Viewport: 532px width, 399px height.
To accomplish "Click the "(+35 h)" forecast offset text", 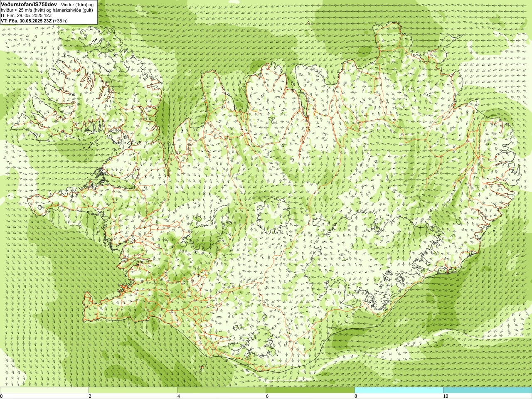I will point(60,21).
